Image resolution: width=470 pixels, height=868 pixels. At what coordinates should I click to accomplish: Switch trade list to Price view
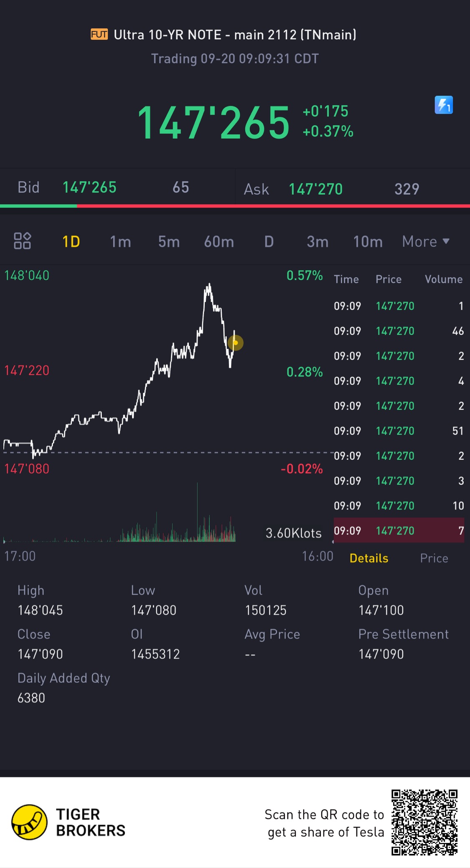tap(434, 558)
